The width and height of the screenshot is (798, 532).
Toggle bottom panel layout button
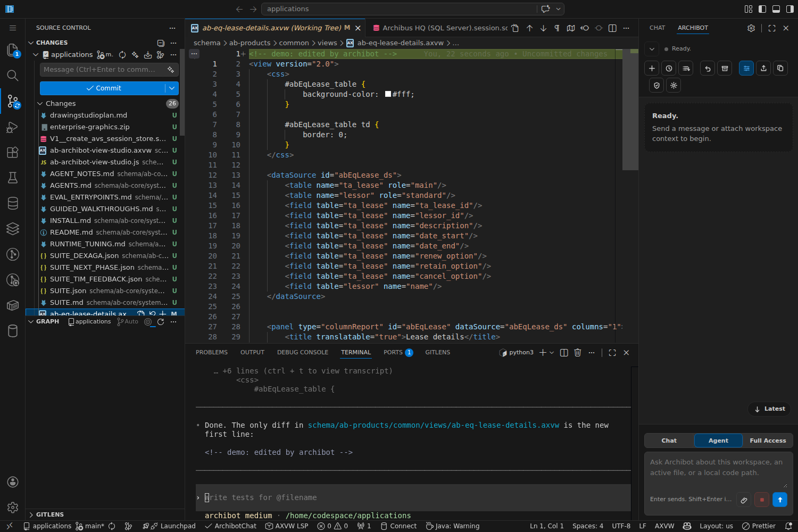[x=776, y=9]
